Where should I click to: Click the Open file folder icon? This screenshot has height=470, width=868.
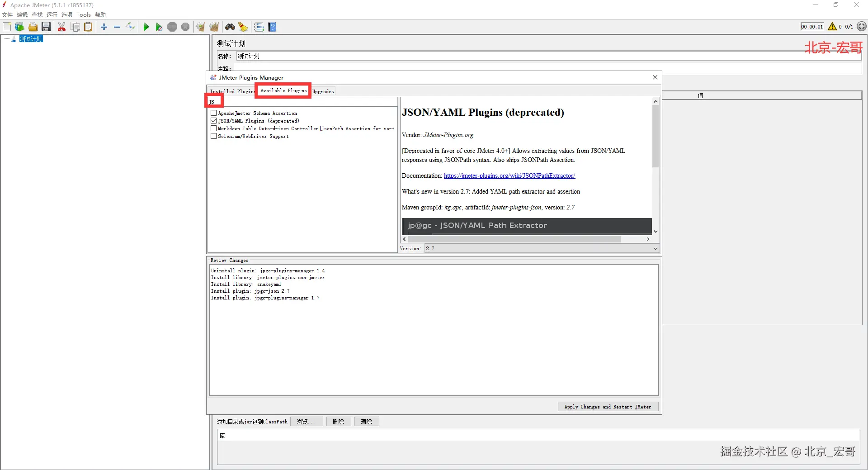(x=33, y=27)
